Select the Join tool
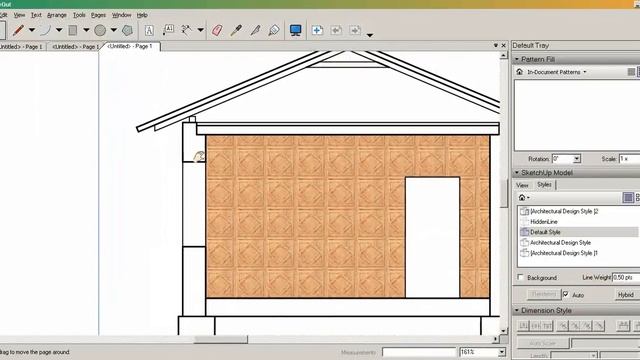The height and width of the screenshot is (360, 640). (274, 30)
